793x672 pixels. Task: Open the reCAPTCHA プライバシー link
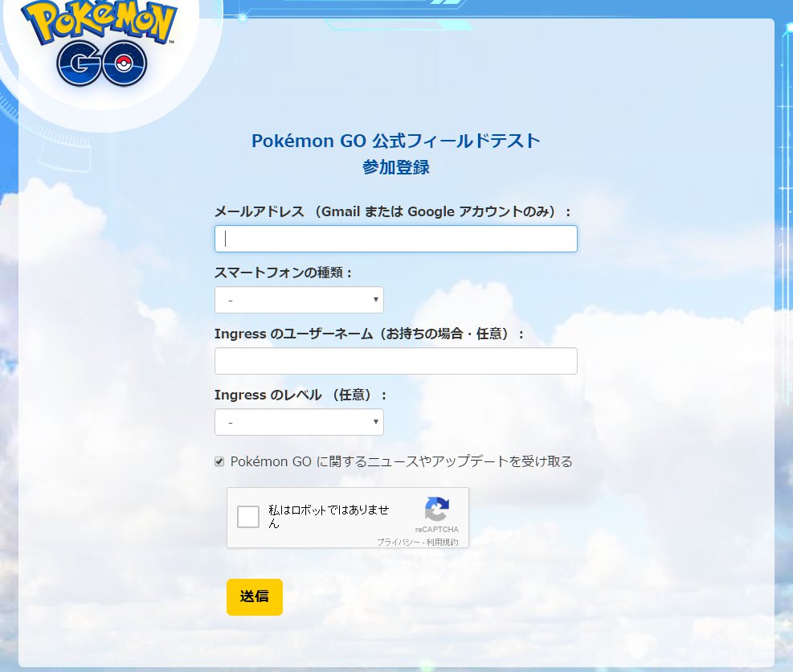(398, 542)
